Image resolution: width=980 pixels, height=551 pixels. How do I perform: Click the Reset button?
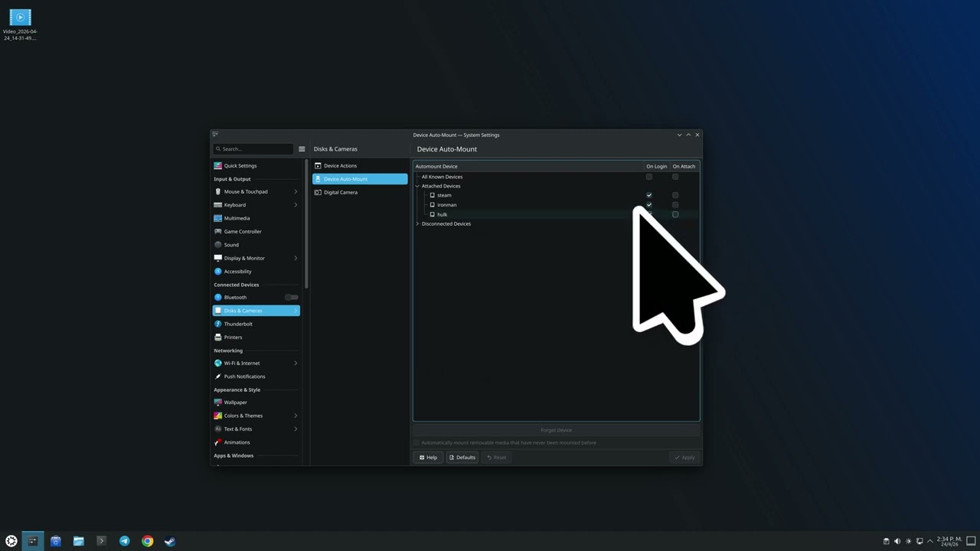tap(496, 458)
